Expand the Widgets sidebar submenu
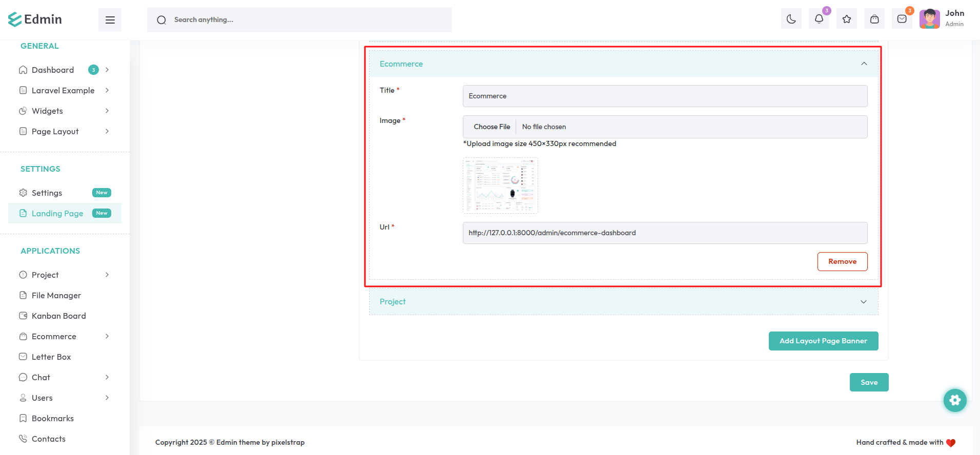Viewport: 980px width, 455px height. click(107, 111)
